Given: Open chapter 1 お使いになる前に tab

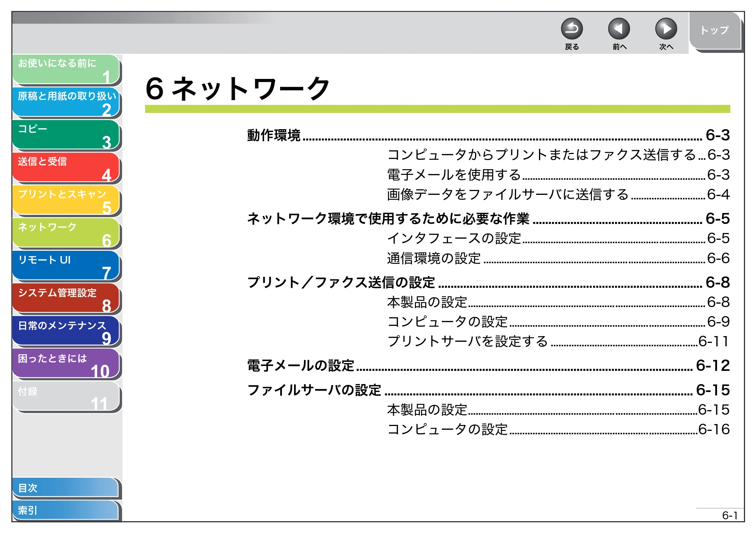Looking at the screenshot, I should [x=66, y=69].
